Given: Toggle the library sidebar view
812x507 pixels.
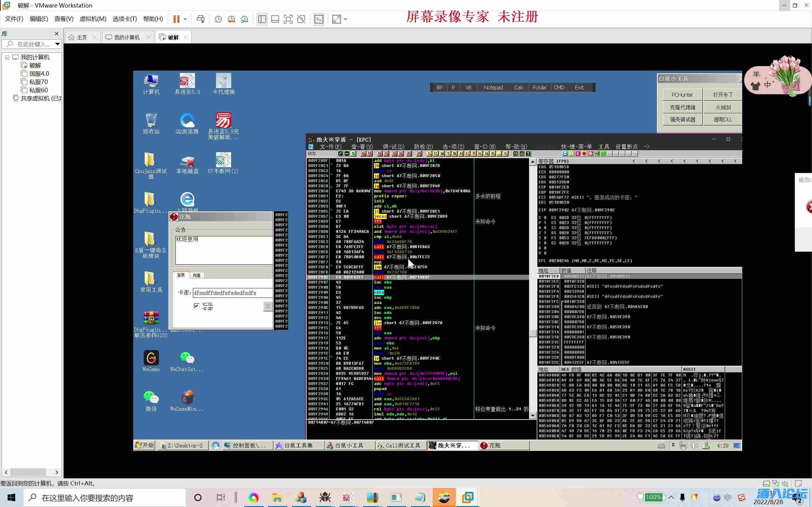Looking at the screenshot, I should 262,19.
